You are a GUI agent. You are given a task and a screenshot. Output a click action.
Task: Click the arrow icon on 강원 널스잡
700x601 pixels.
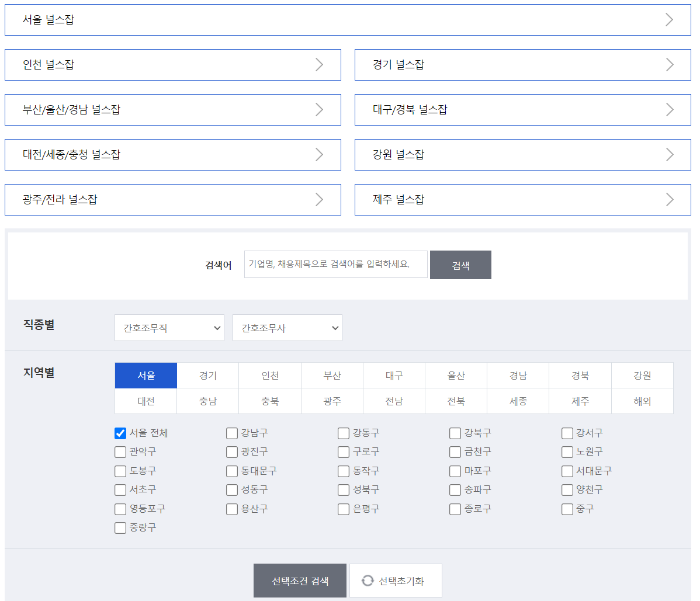(x=670, y=154)
